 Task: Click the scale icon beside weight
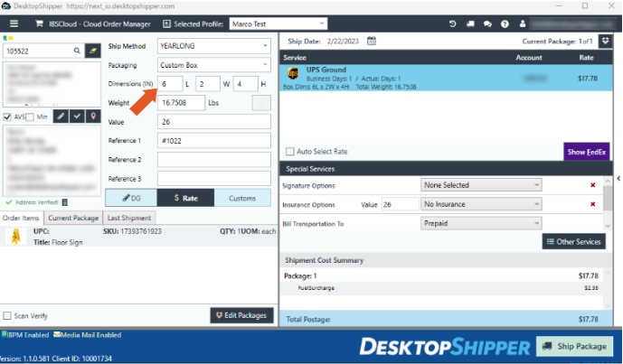tap(261, 103)
